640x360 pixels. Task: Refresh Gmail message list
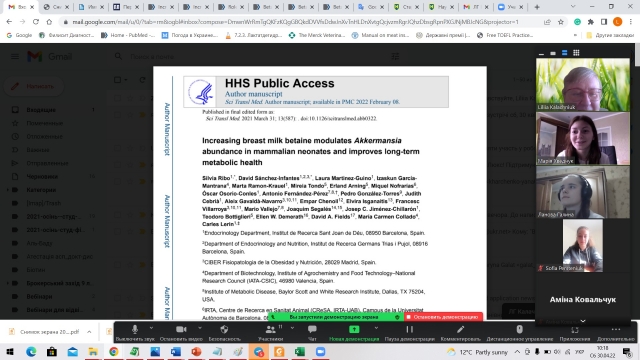coord(142,80)
